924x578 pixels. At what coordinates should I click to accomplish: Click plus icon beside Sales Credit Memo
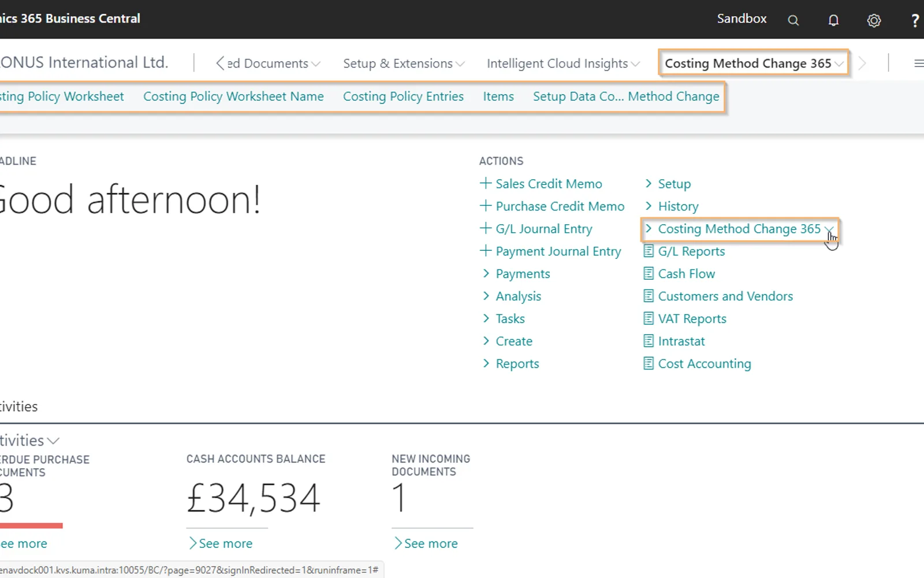[x=486, y=183]
